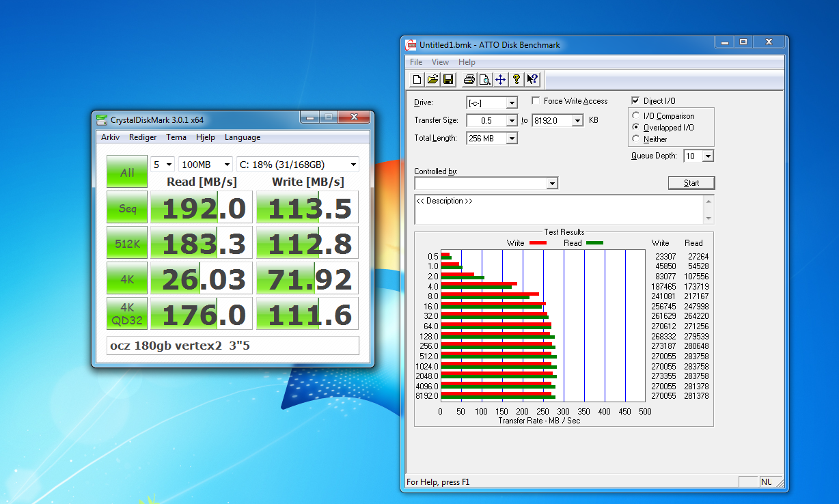
Task: Click the 4K read result 26.03
Action: (202, 279)
